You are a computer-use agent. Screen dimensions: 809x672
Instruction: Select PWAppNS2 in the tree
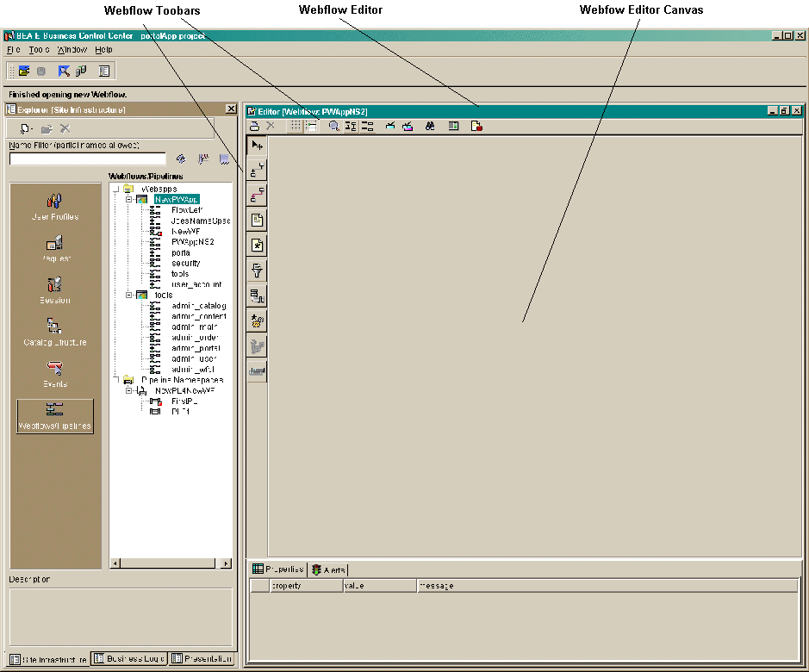pyautogui.click(x=192, y=241)
